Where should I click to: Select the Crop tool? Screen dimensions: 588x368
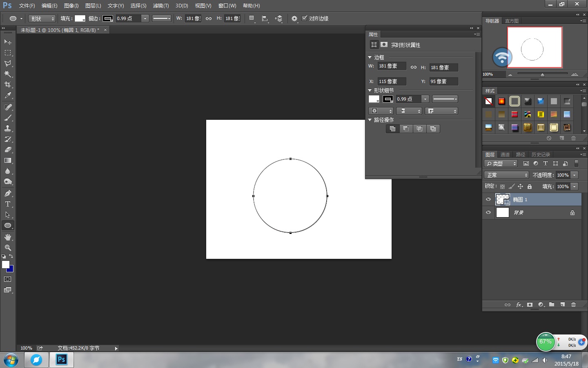7,85
